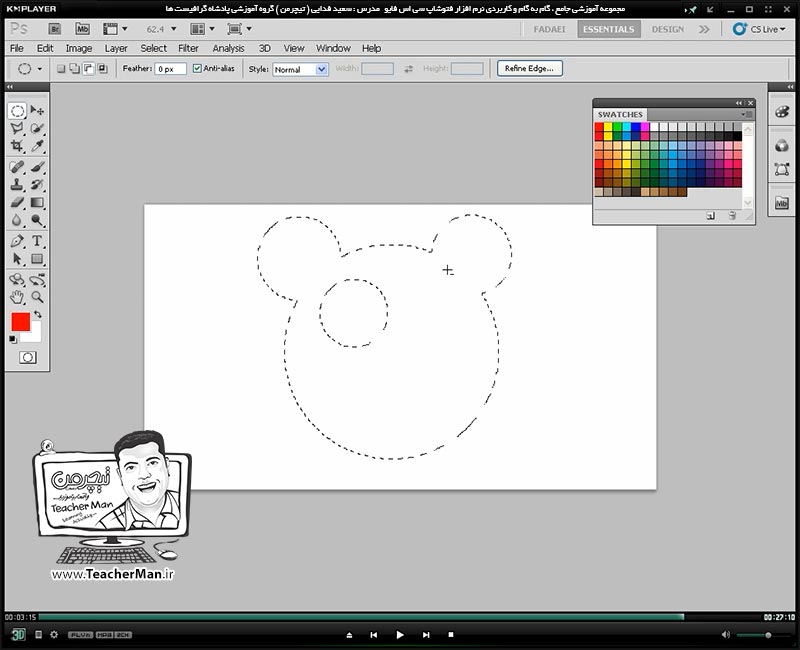
Task: Launch Mini Bridge from the application bar
Action: click(x=82, y=29)
